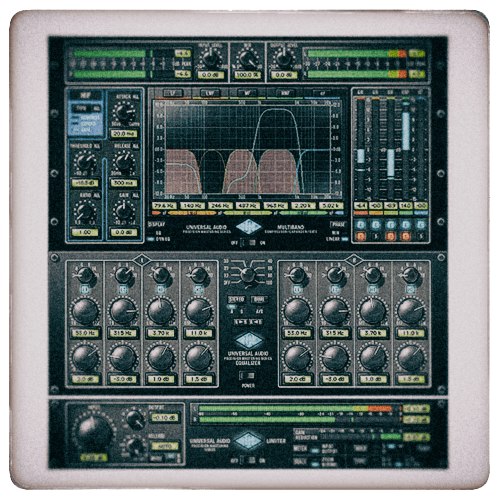
Task: Click R channel 315 Hz band type icon
Action: [335, 289]
